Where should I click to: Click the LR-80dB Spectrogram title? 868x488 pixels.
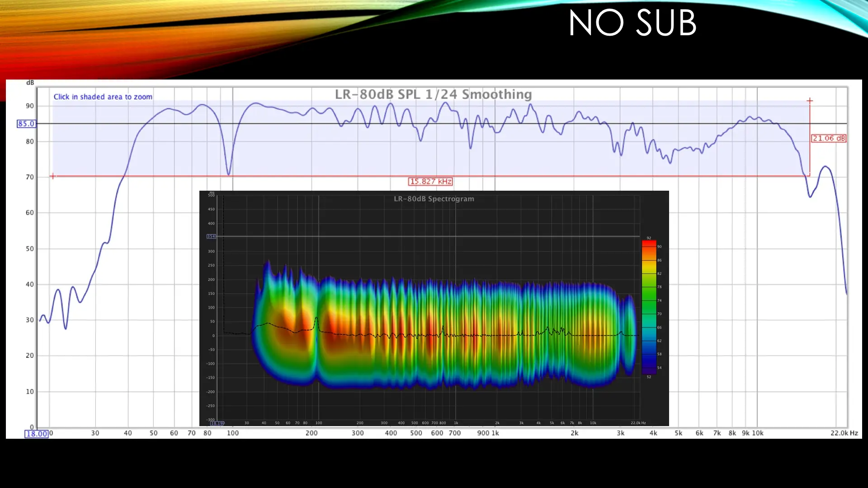click(434, 199)
